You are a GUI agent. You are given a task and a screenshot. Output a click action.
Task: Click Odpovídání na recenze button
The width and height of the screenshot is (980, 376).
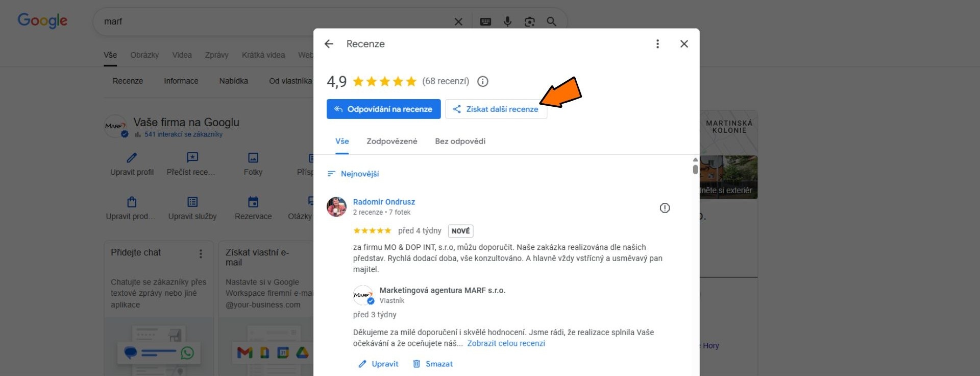(x=383, y=109)
